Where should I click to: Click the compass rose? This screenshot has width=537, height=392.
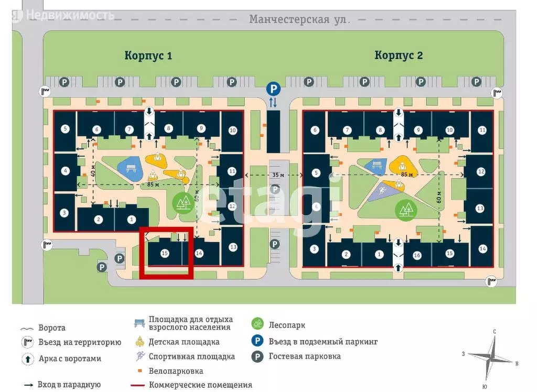[x=491, y=358]
